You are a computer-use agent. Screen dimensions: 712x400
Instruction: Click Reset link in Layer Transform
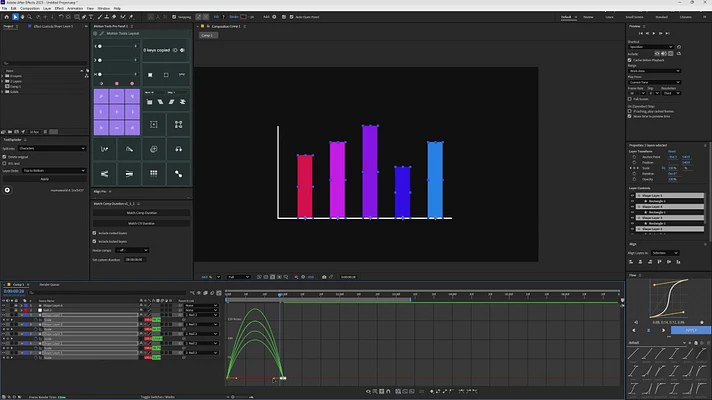click(x=672, y=151)
